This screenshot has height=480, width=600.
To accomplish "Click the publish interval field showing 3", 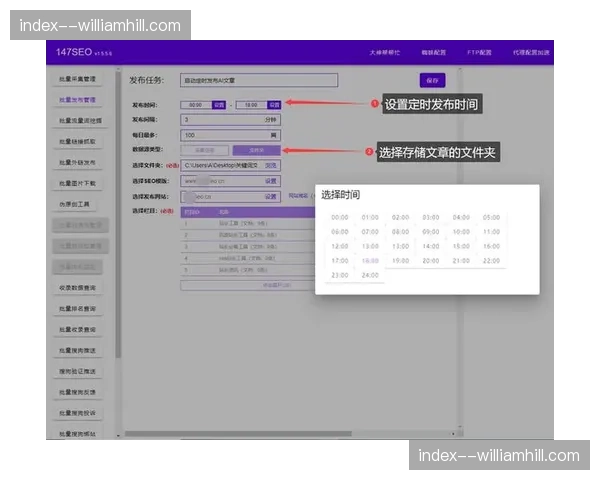I will click(230, 120).
